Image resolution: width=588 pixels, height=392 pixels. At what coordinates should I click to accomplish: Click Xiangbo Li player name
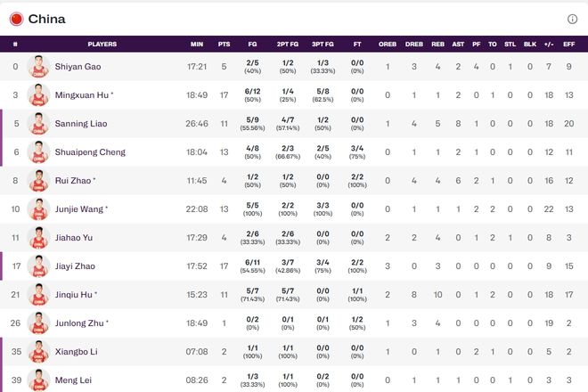coord(76,352)
